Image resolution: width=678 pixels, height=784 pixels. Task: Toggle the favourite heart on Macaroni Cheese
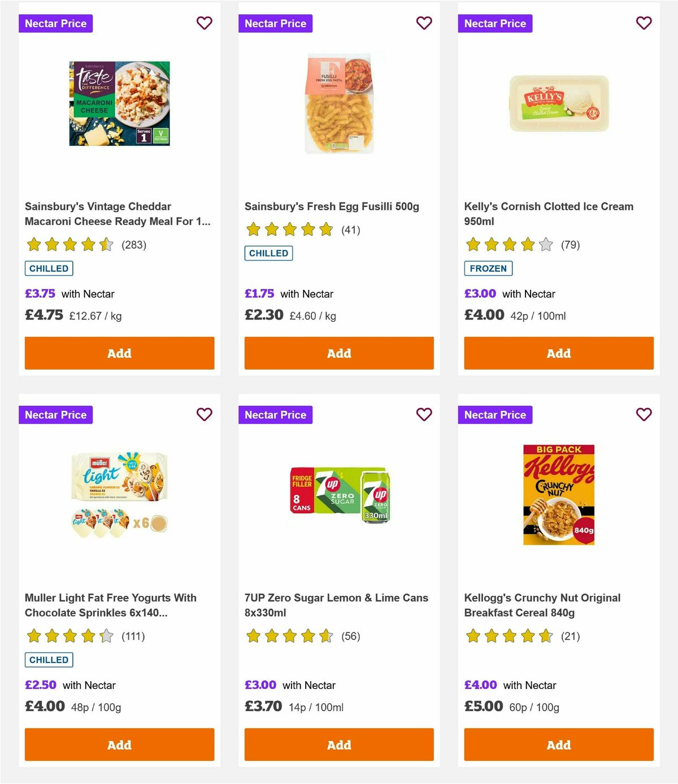[x=204, y=23]
